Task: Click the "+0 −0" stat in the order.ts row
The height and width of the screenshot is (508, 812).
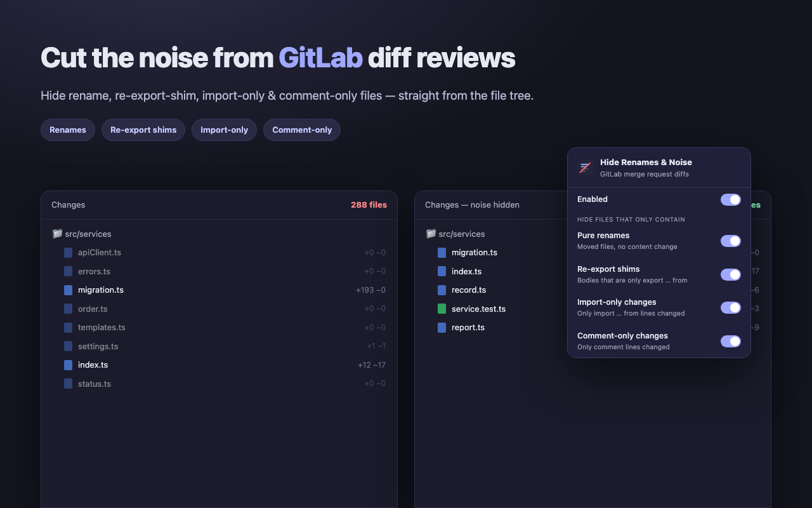Action: pyautogui.click(x=375, y=309)
